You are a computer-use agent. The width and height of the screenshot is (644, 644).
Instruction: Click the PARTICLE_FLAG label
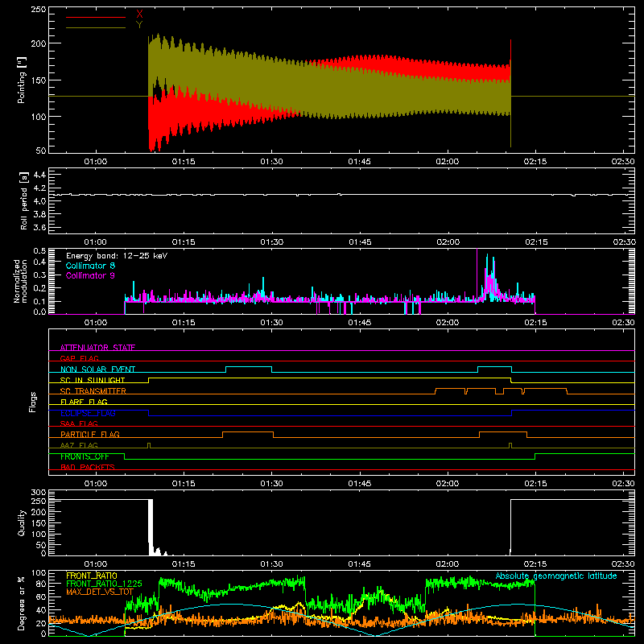coord(90,434)
